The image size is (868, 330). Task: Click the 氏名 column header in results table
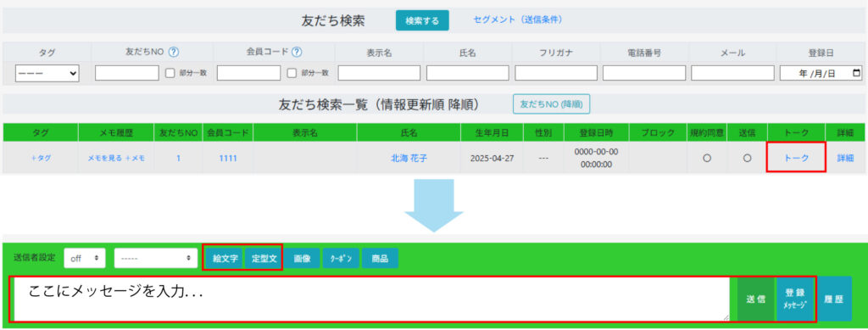point(409,133)
